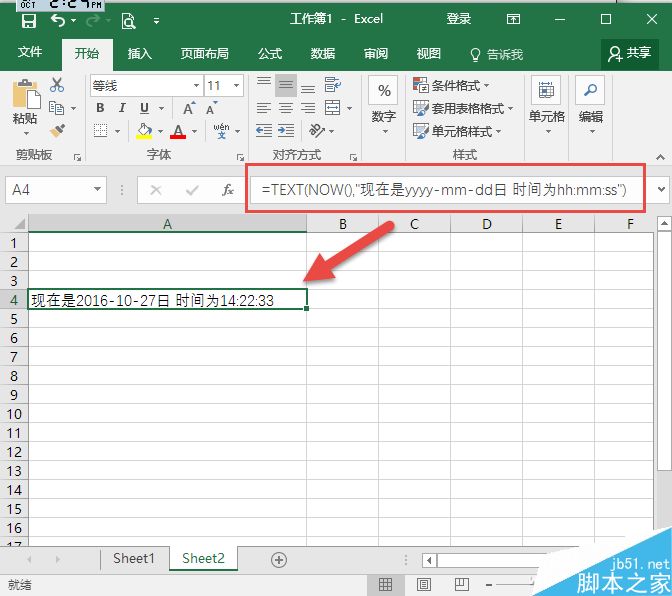The image size is (672, 596).
Task: Click the 共享 (Share) button
Action: (x=630, y=53)
